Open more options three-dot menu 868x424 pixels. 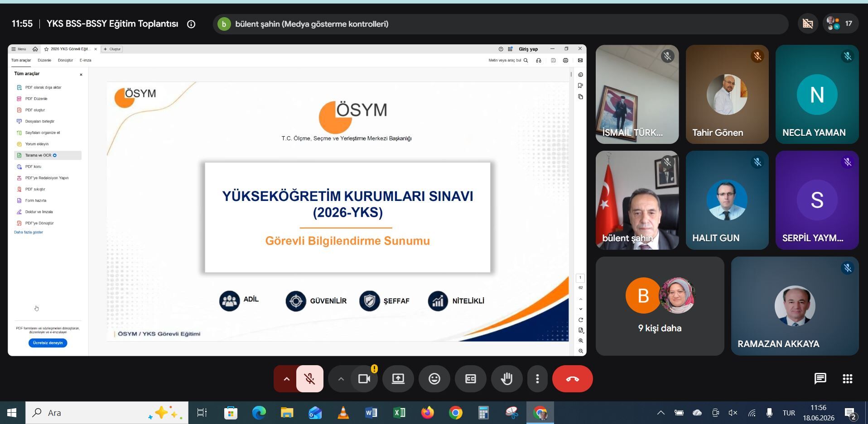coord(537,379)
